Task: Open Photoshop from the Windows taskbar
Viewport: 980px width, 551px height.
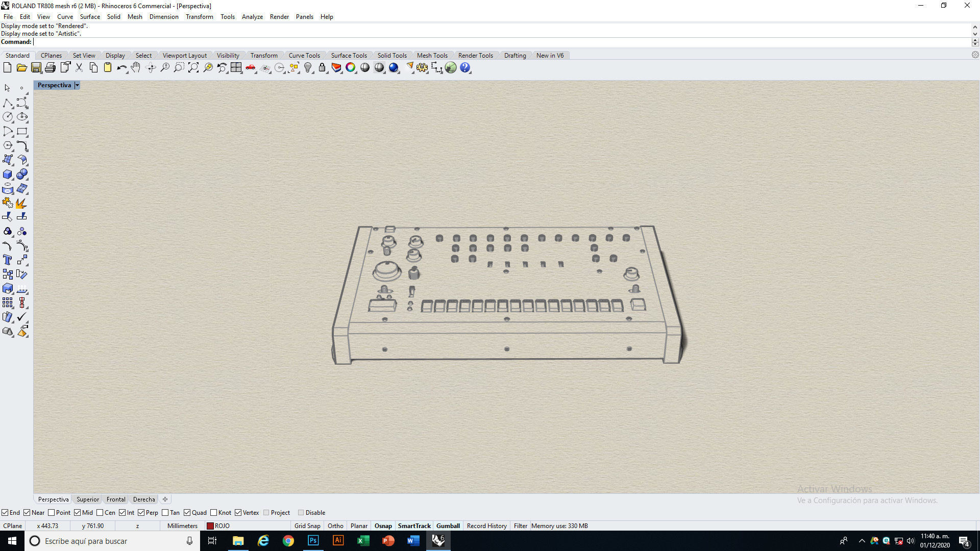Action: pos(313,541)
